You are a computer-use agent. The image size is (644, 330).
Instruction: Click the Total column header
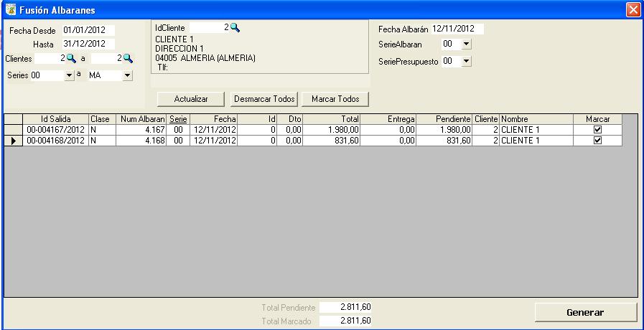pyautogui.click(x=331, y=119)
